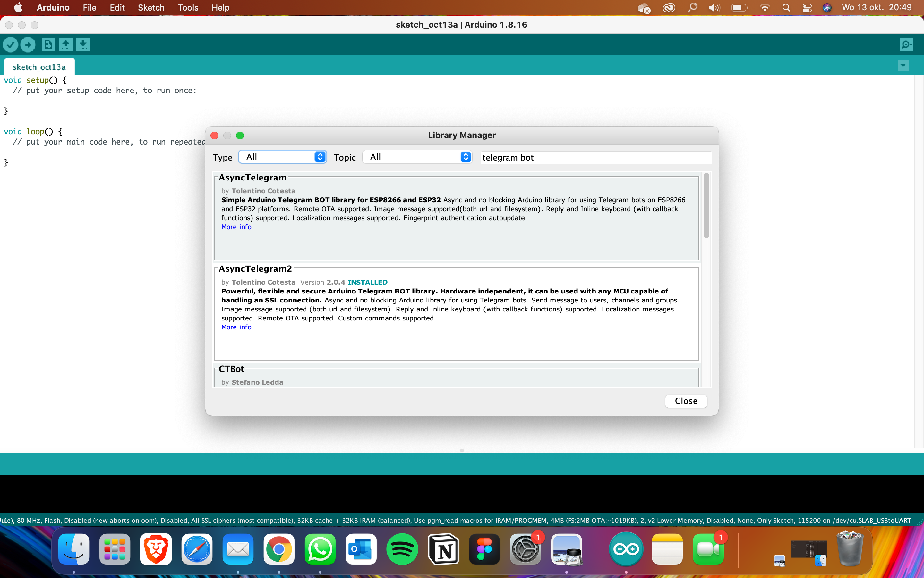Select the CTBot library title

231,369
